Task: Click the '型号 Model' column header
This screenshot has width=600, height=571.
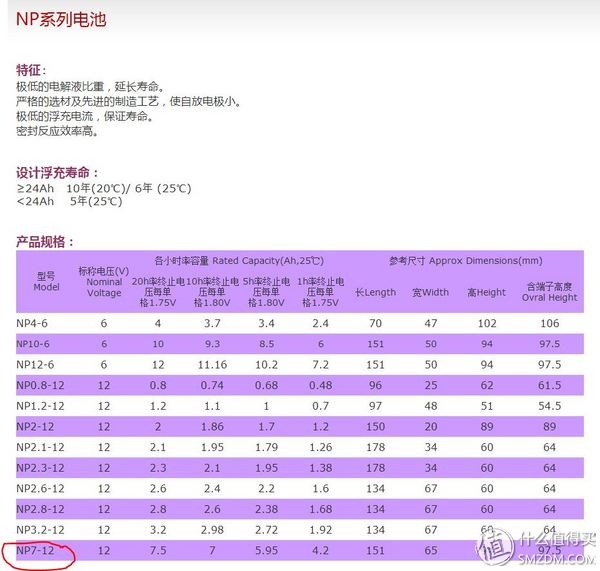Action: (x=46, y=281)
